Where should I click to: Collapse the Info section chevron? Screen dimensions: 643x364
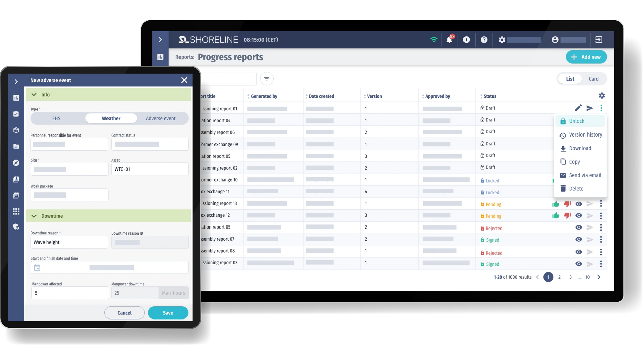pos(34,95)
